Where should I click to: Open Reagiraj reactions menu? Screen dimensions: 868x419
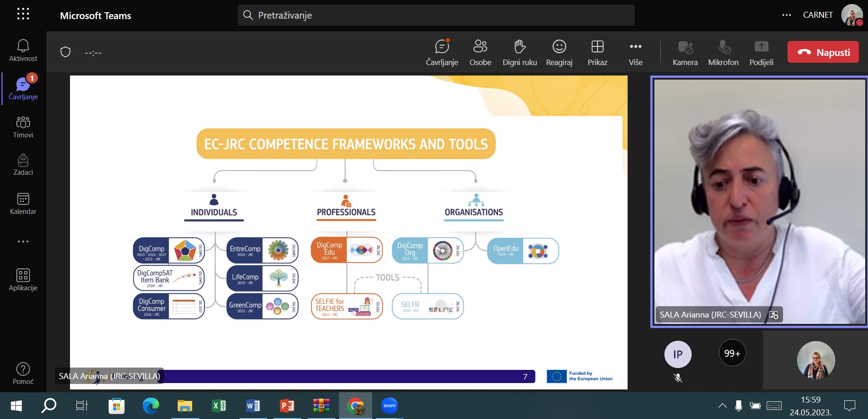[559, 53]
